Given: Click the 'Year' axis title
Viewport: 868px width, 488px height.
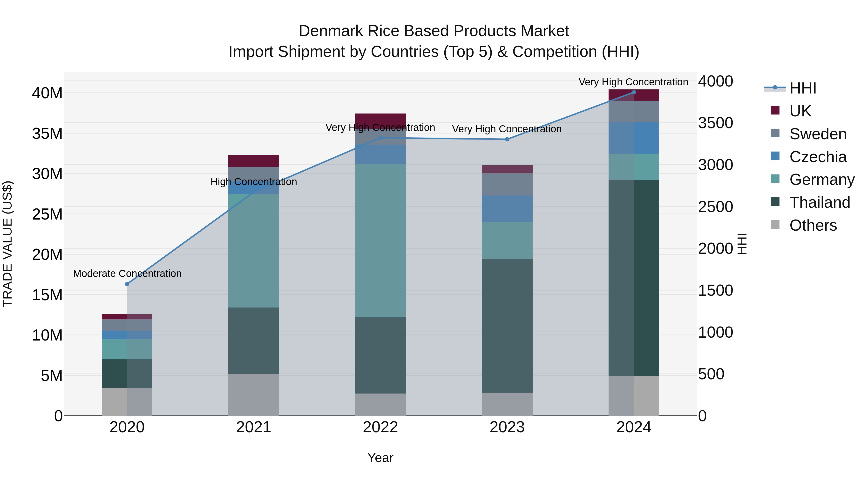Looking at the screenshot, I should [380, 458].
